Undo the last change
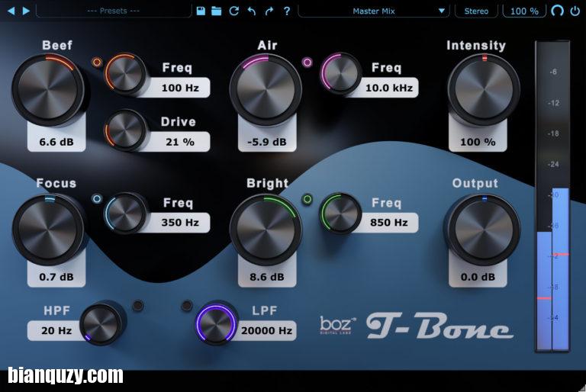586x392 pixels. point(252,11)
